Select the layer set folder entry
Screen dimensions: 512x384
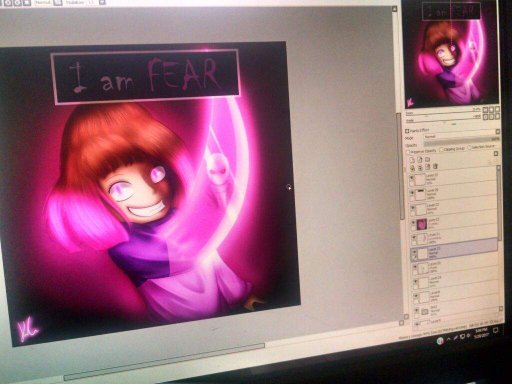[457, 311]
